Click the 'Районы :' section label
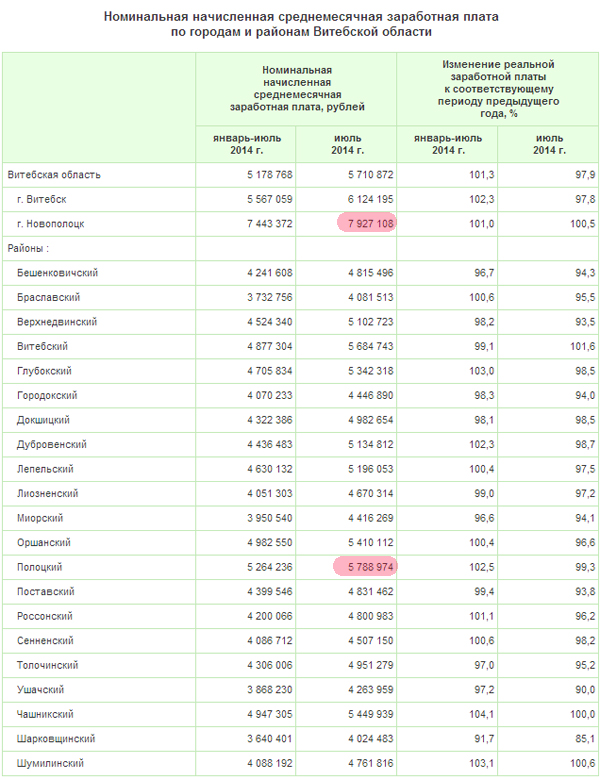 tap(29, 247)
